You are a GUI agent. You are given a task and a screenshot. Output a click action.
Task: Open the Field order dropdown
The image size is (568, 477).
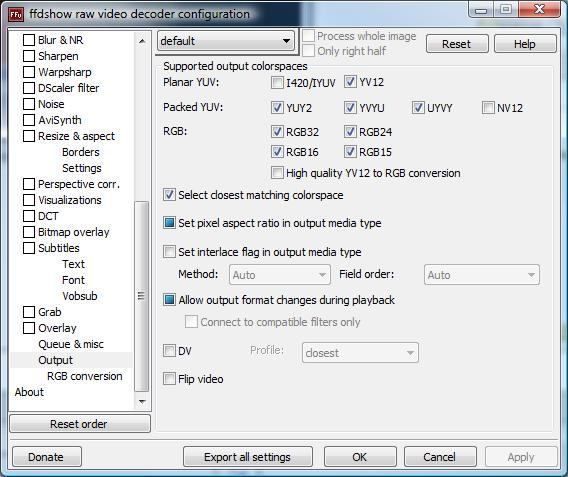tap(481, 275)
